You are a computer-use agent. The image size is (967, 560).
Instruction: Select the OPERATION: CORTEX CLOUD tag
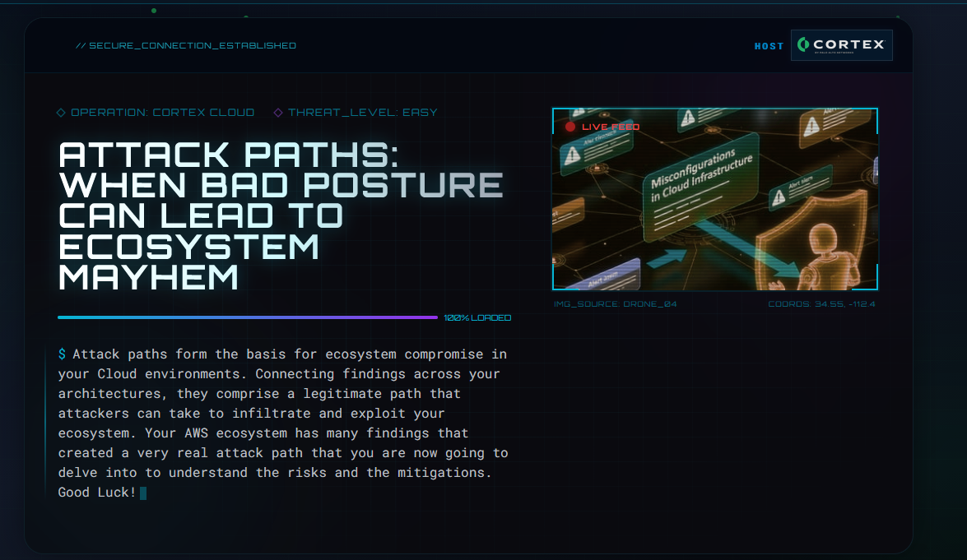(x=156, y=113)
